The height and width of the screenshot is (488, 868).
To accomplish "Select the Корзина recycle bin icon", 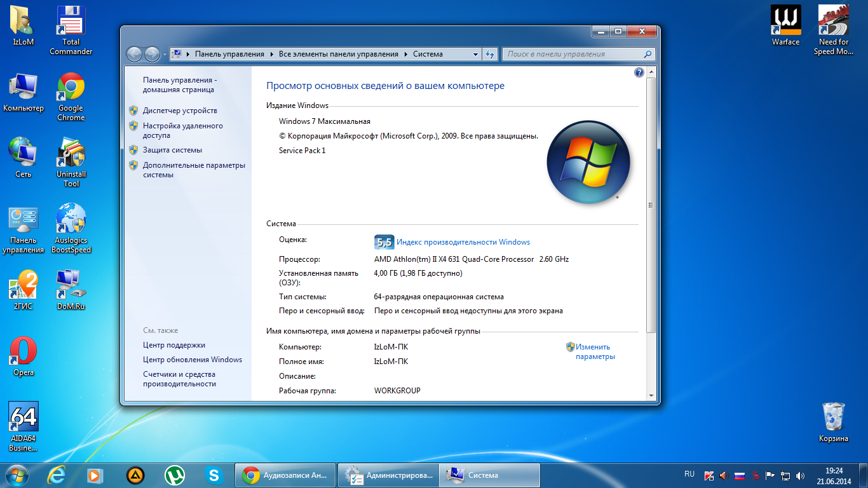I will coord(834,423).
